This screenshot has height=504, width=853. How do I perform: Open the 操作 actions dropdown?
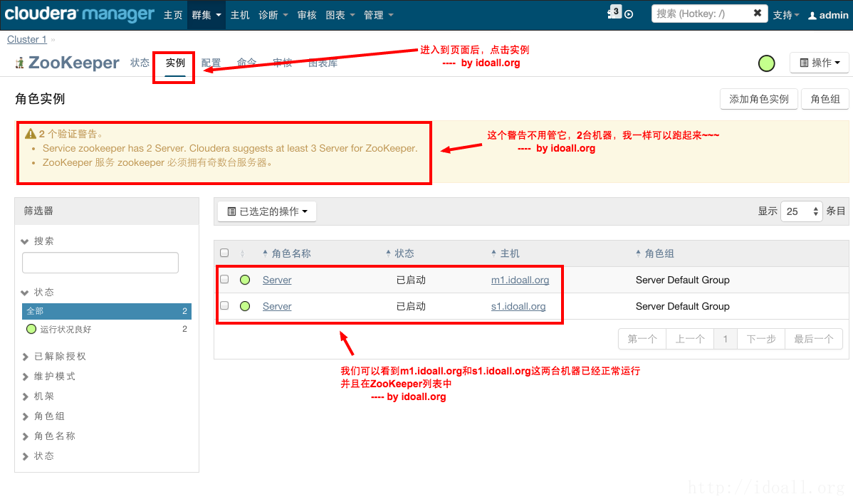820,63
